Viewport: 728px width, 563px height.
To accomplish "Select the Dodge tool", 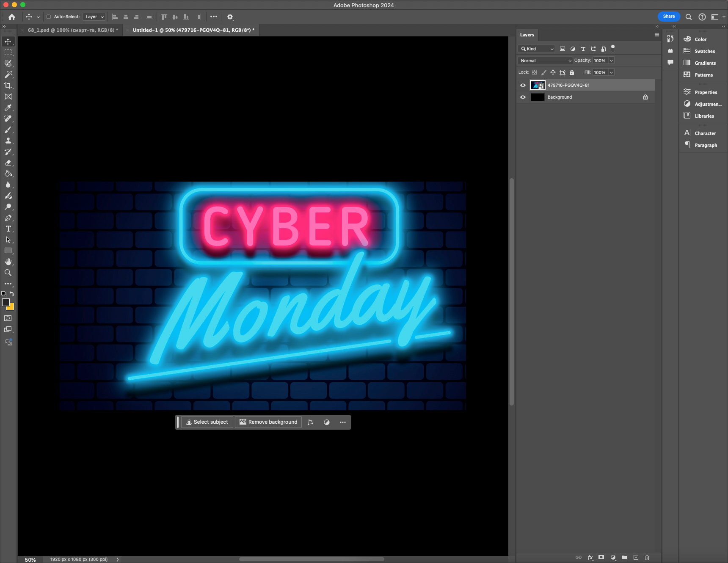I will coord(8,207).
